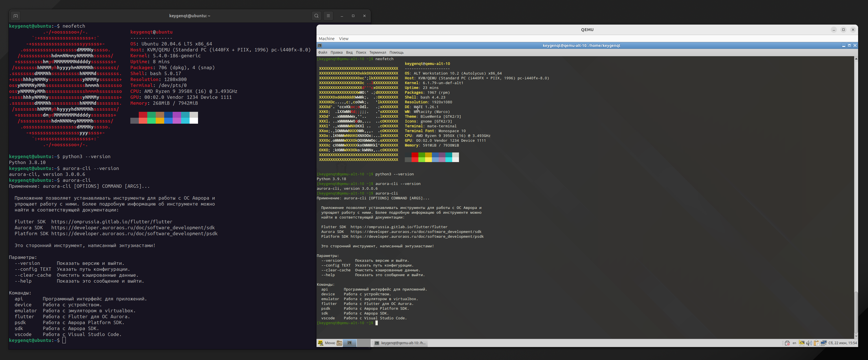Open the Файл menu in mate-terminal

322,53
